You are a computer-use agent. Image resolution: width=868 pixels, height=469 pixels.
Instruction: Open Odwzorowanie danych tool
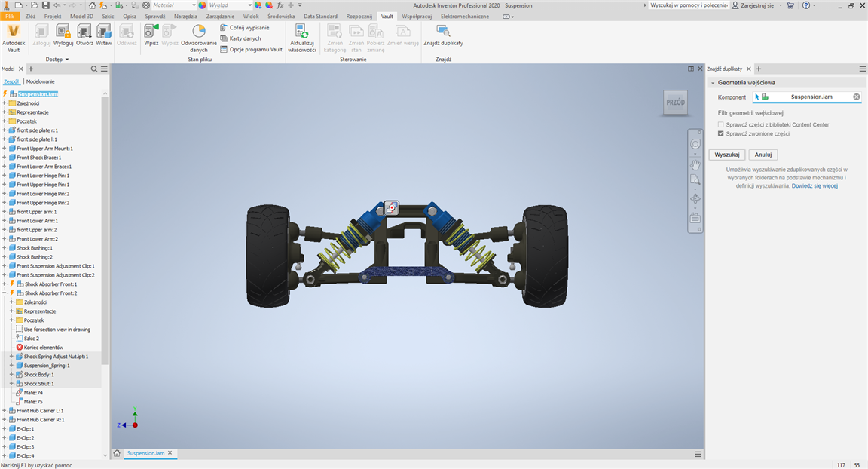point(199,38)
